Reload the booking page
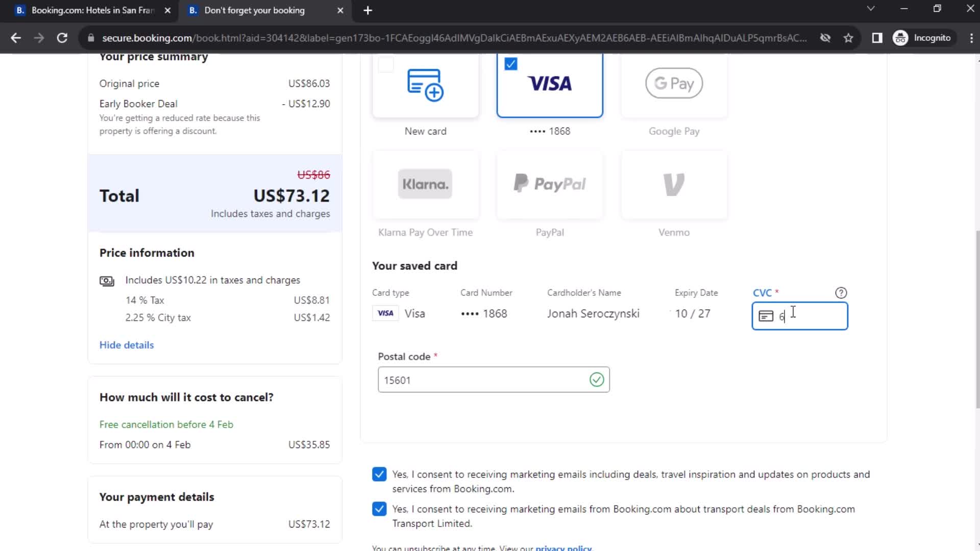 [62, 38]
